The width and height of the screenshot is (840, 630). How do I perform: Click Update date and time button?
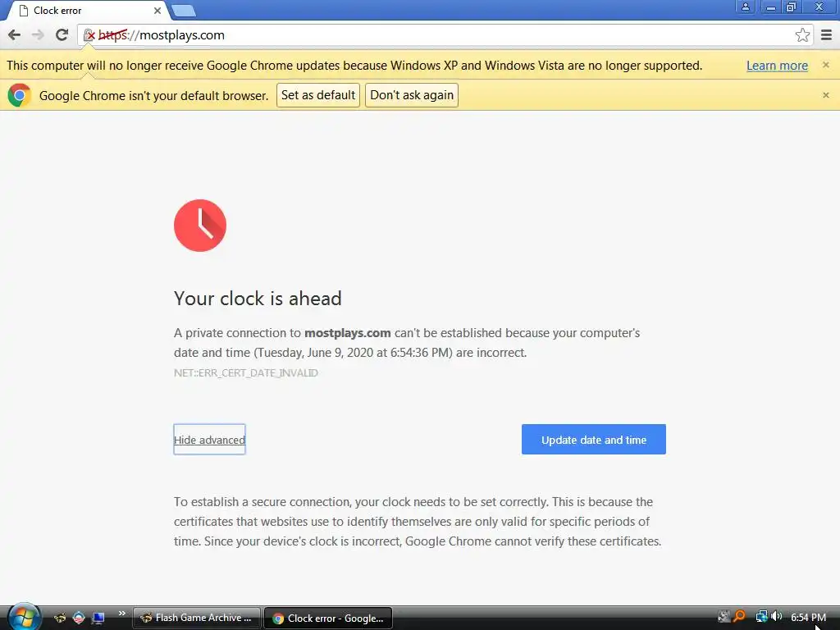point(594,440)
